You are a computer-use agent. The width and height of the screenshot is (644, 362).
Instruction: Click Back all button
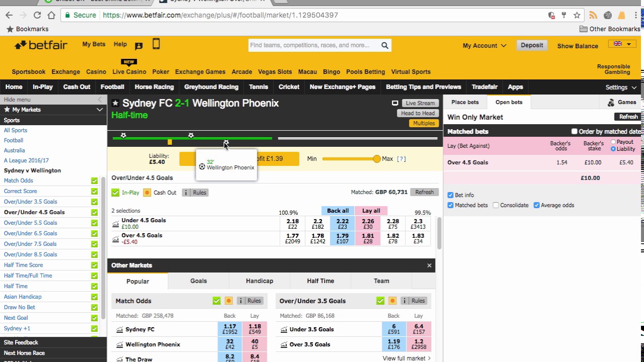338,211
